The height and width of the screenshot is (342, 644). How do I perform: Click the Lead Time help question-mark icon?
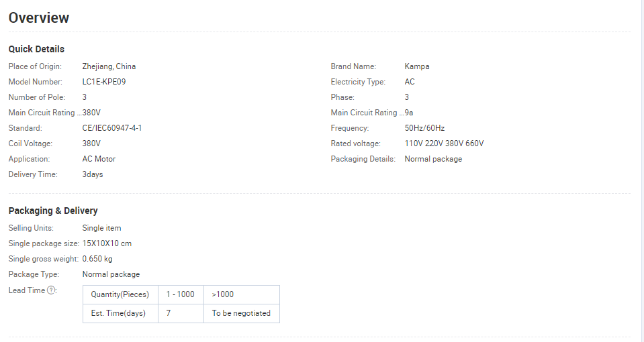pos(51,290)
